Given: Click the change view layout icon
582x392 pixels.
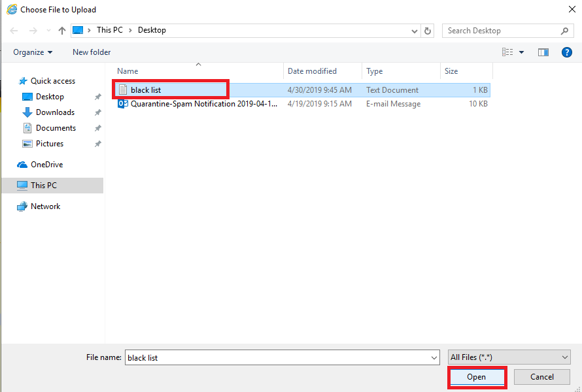Looking at the screenshot, I should click(x=507, y=52).
